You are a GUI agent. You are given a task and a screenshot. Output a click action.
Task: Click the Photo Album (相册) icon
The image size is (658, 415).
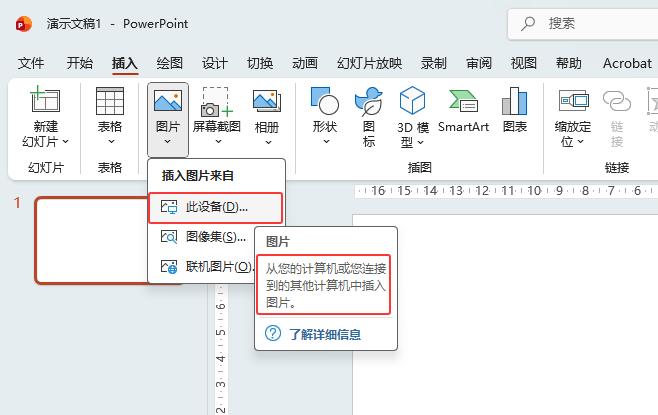[267, 101]
